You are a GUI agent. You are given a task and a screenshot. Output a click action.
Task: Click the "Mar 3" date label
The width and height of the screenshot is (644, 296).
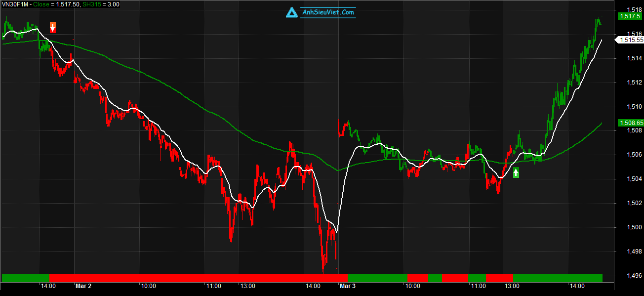(348, 286)
